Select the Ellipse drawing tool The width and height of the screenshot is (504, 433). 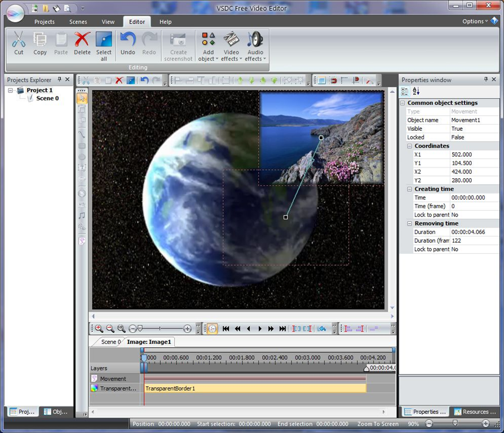(x=82, y=157)
